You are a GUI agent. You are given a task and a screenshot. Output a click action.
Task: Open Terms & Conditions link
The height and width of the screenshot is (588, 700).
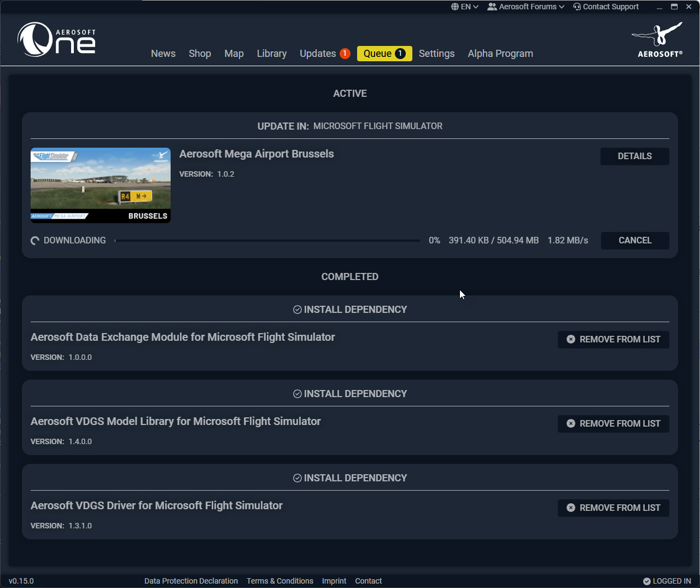click(x=280, y=581)
